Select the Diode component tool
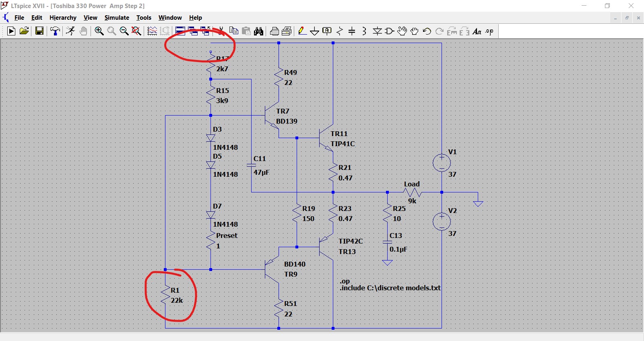Image resolution: width=644 pixels, height=341 pixels. pyautogui.click(x=377, y=31)
